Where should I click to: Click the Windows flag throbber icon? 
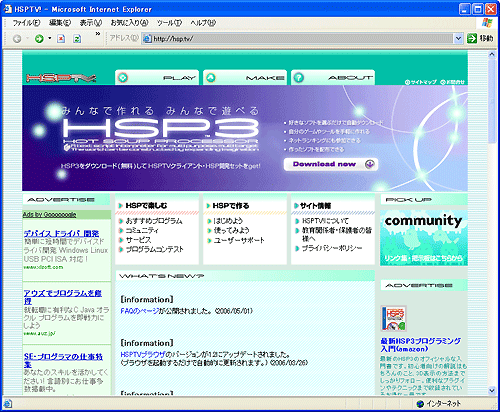[487, 23]
